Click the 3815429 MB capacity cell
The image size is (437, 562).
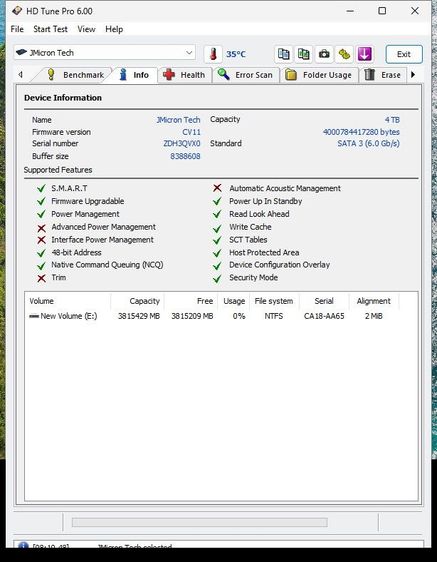click(x=139, y=316)
